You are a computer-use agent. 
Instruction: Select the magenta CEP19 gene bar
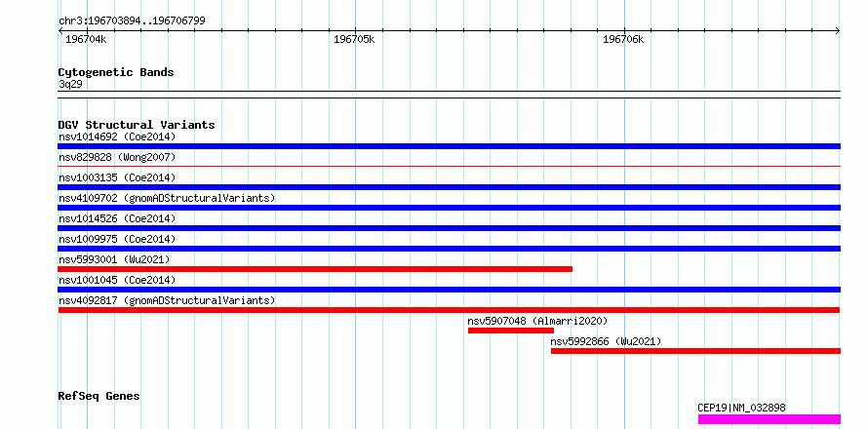point(769,419)
